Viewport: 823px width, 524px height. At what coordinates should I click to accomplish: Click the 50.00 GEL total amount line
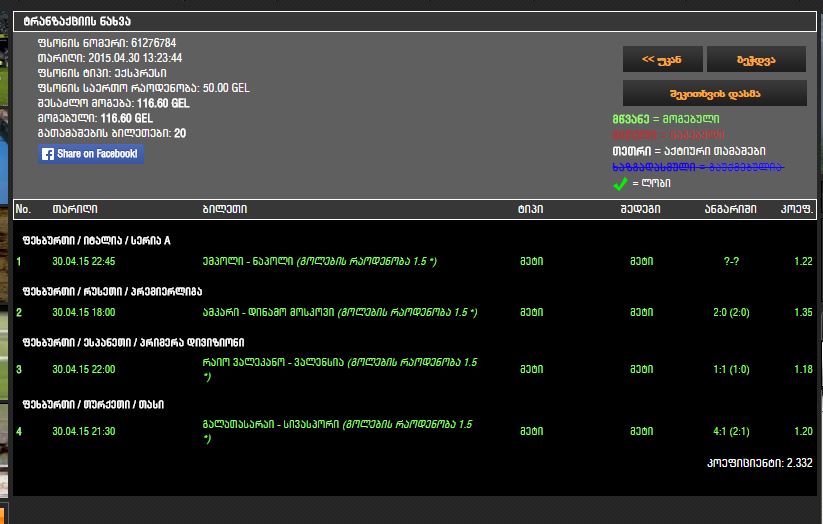144,88
